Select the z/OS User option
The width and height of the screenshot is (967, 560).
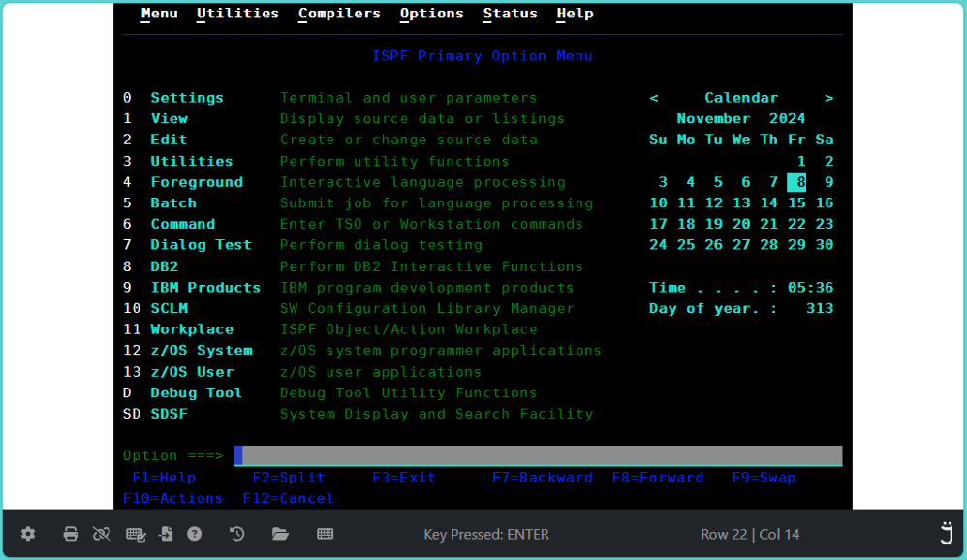[192, 372]
